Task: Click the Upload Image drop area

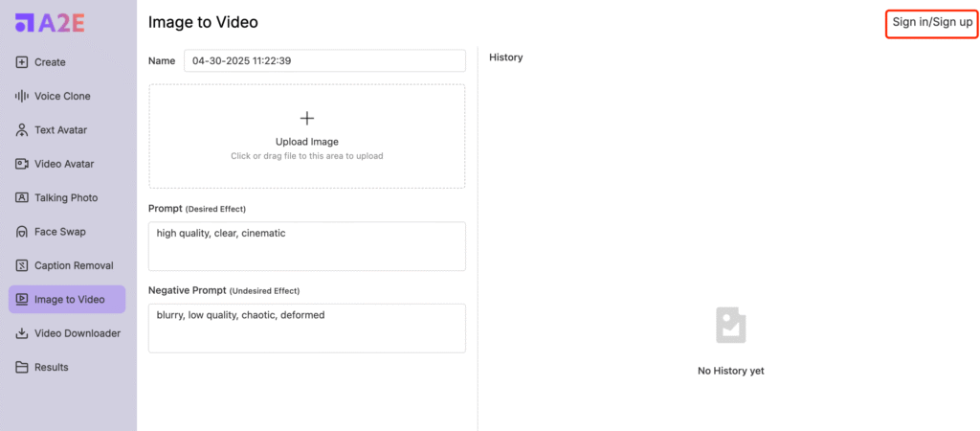Action: pos(307,136)
